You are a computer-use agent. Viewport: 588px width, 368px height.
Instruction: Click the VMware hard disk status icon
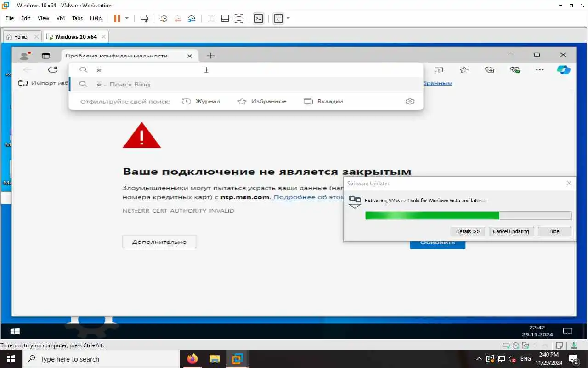click(506, 346)
